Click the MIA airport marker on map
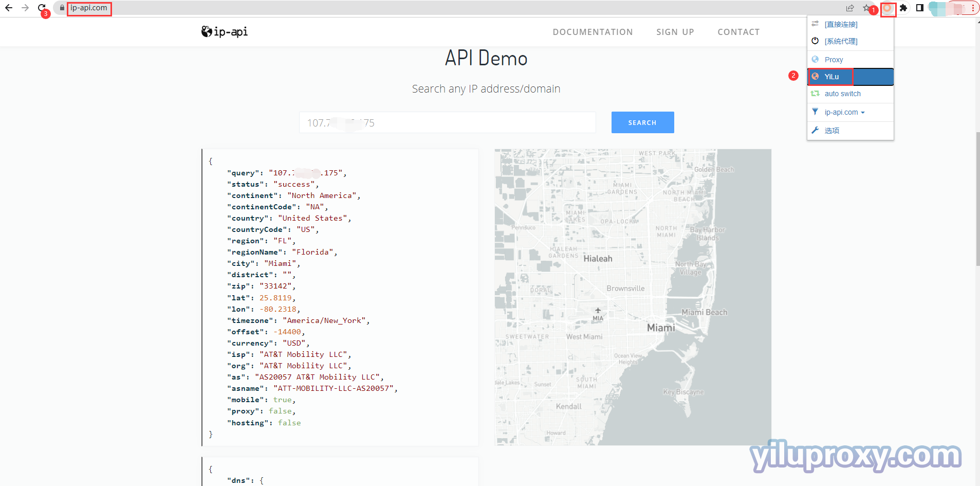The height and width of the screenshot is (486, 980). click(x=598, y=314)
